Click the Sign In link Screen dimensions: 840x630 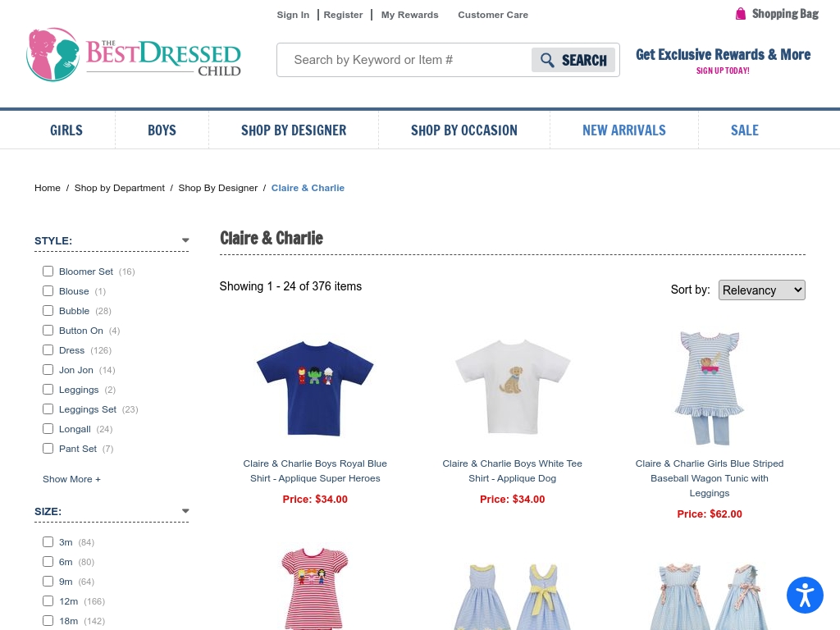click(293, 15)
